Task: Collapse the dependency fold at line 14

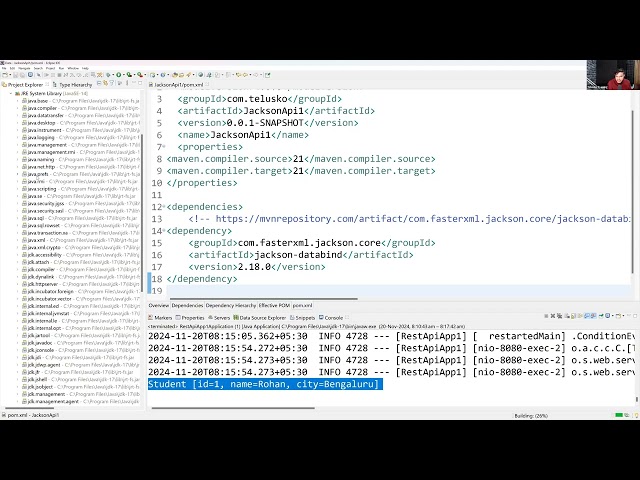Action: (x=164, y=231)
